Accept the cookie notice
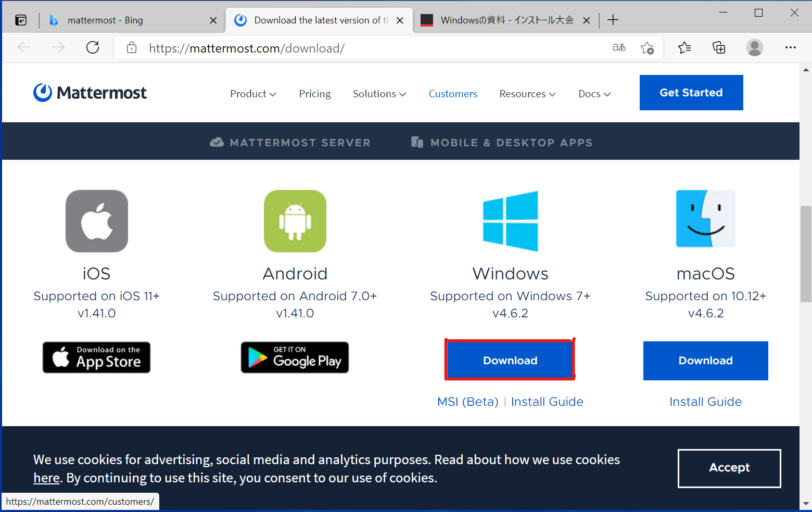 [x=729, y=468]
